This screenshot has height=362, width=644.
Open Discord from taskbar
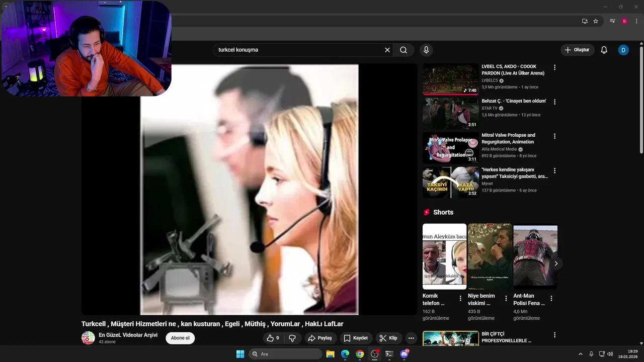click(404, 354)
